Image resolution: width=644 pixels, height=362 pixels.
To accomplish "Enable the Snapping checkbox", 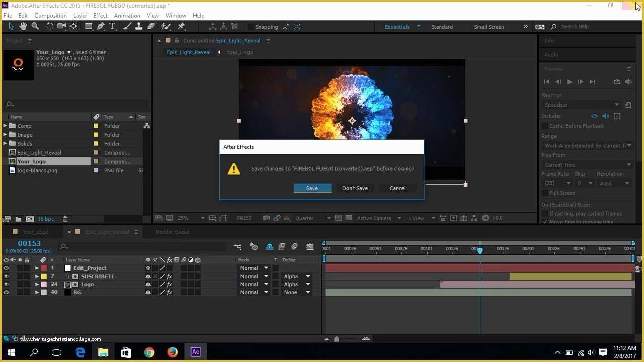I will point(251,27).
